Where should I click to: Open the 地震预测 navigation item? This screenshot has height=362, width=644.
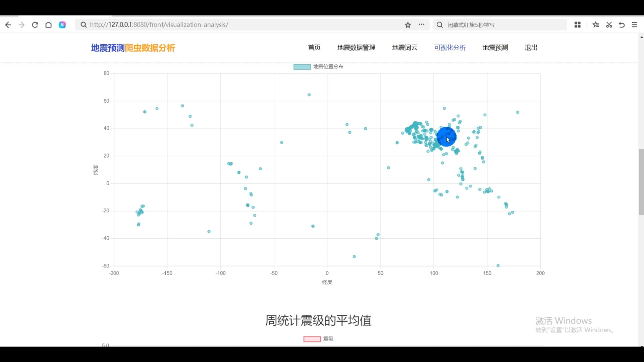click(495, 48)
